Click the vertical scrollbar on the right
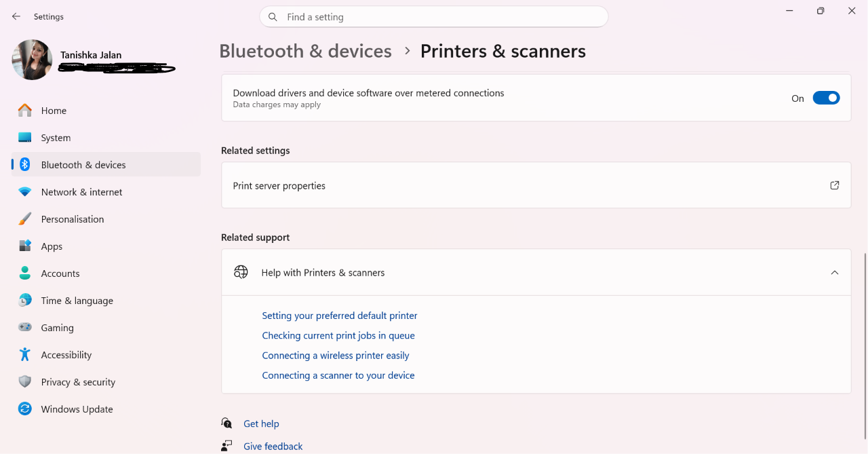This screenshot has width=868, height=454. (864, 346)
